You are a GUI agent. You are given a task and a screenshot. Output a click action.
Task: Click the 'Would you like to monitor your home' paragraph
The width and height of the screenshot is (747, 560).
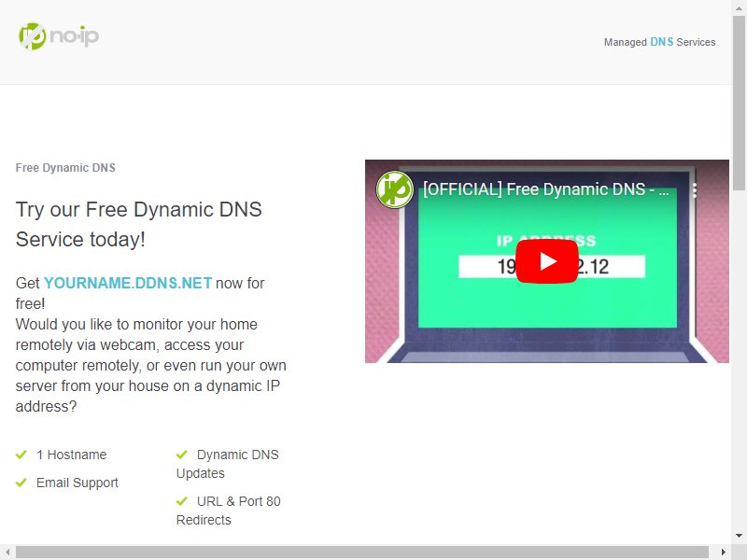point(151,365)
